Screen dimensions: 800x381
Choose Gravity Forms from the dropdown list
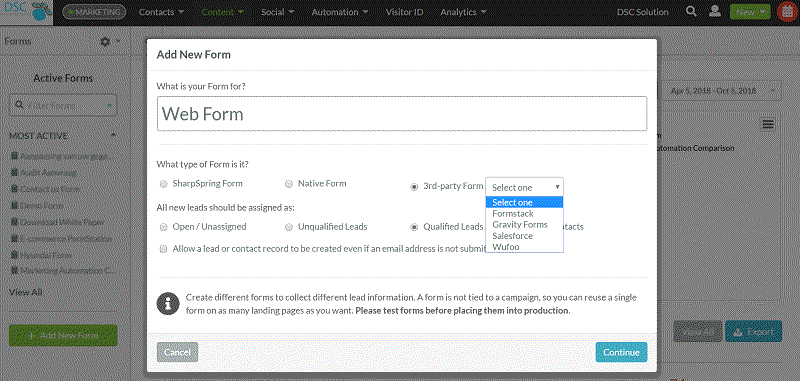524,225
